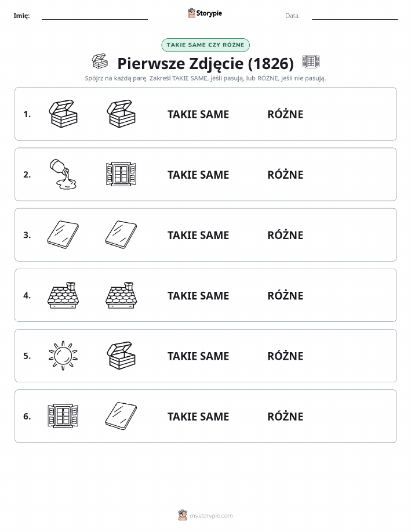Select RÓŻNE for row 5

285,356
